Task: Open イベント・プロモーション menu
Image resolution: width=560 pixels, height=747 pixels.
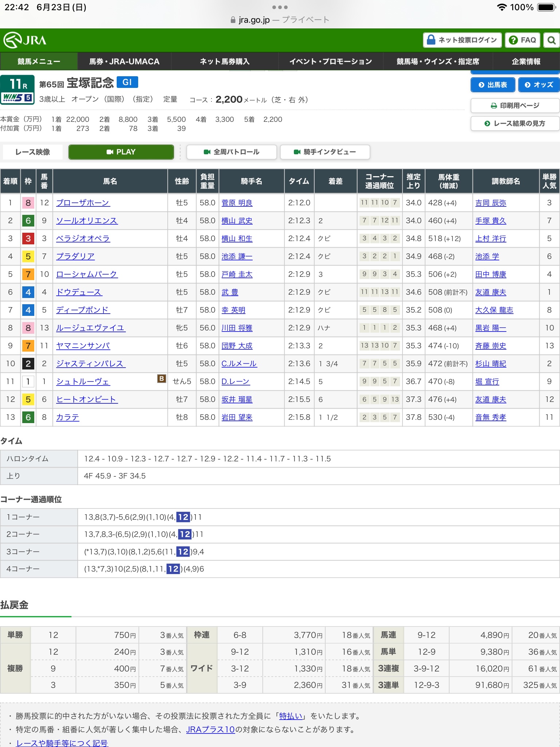Action: coord(331,61)
